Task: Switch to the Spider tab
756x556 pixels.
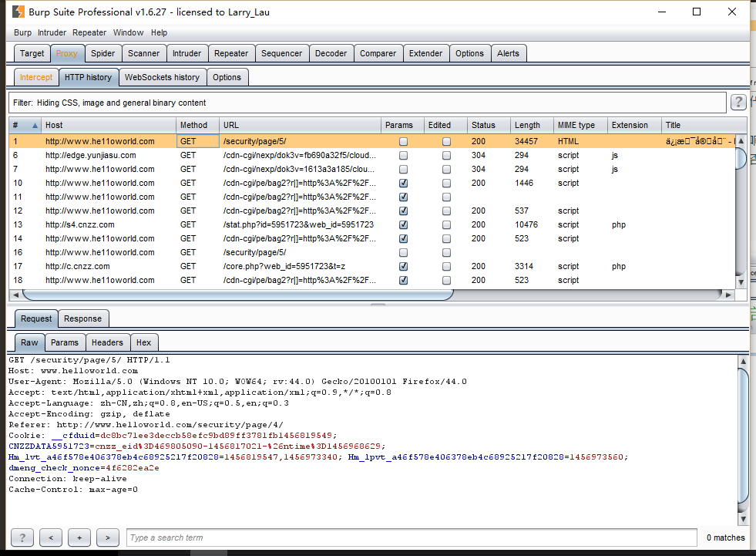Action: 102,53
